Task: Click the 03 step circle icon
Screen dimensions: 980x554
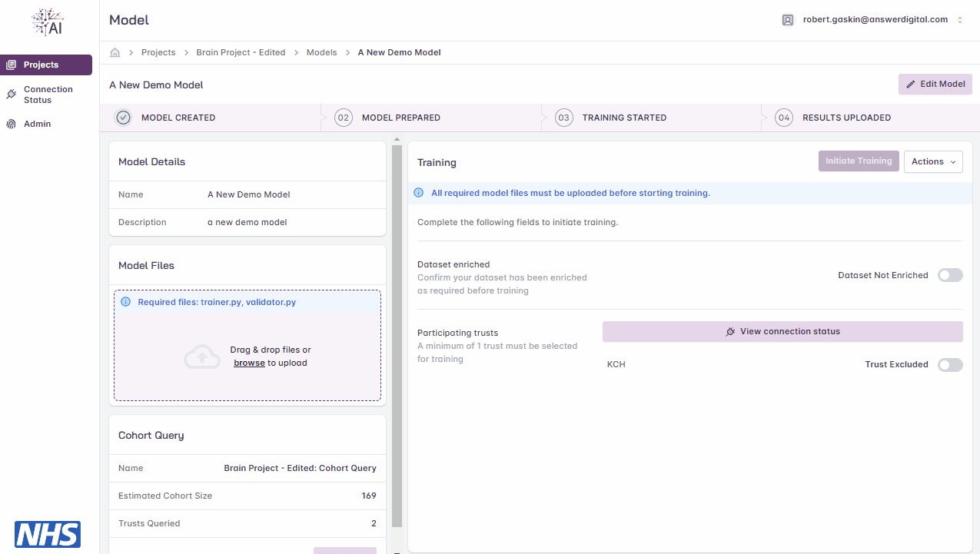Action: (564, 118)
